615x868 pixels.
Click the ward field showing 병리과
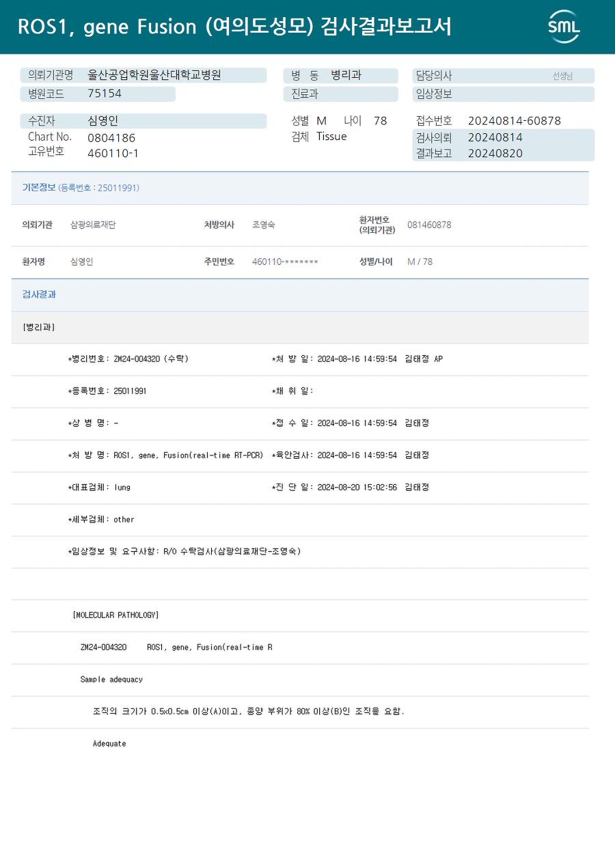(340, 75)
